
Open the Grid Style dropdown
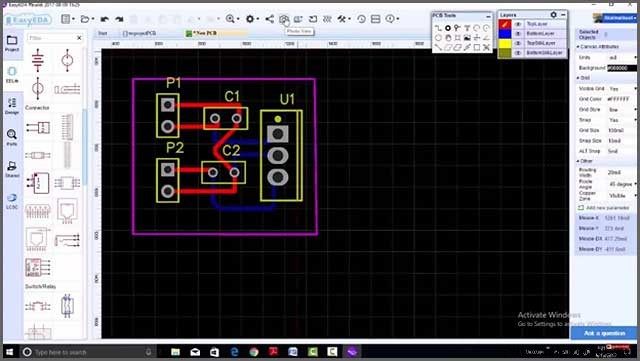622,110
